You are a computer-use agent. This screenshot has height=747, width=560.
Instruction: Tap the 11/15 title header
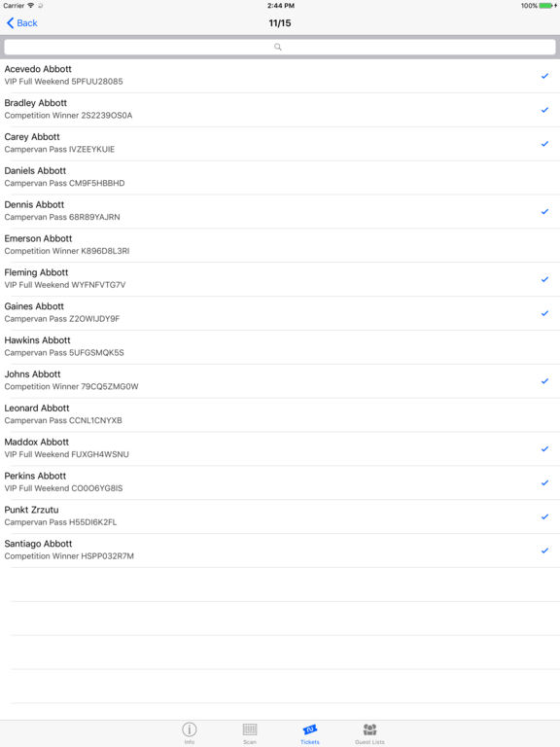280,23
